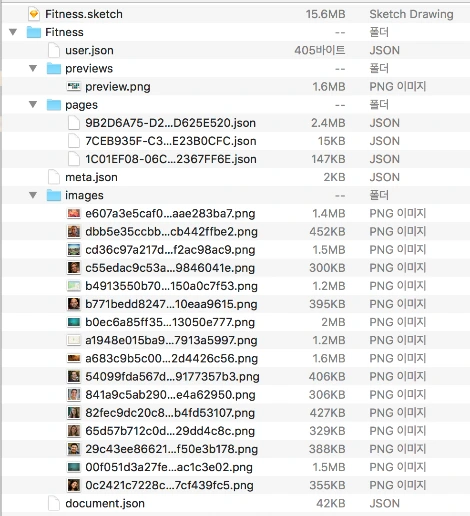Select the Fitness.sketch file name
The width and height of the screenshot is (470, 516).
pos(84,14)
